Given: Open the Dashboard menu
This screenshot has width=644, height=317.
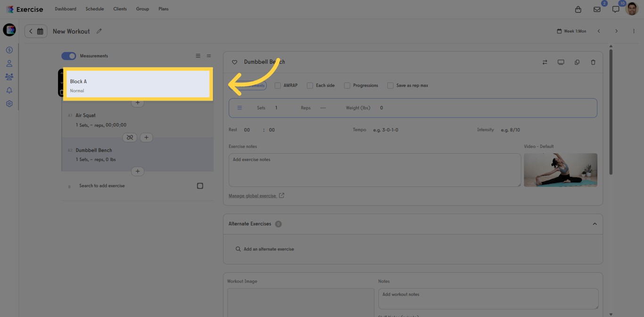Looking at the screenshot, I should [x=66, y=9].
